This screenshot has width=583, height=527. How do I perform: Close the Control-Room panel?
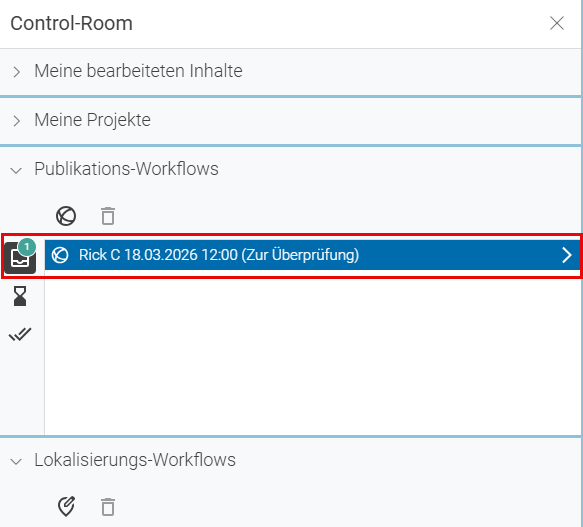[x=557, y=23]
